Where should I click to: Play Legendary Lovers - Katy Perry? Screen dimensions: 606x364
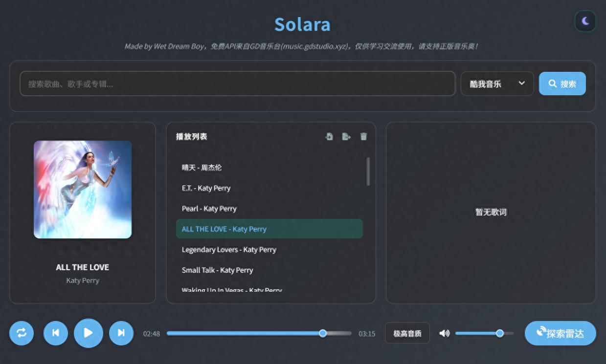(228, 249)
